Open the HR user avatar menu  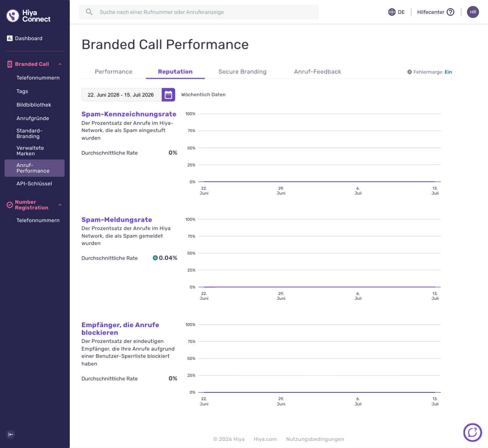click(x=473, y=12)
